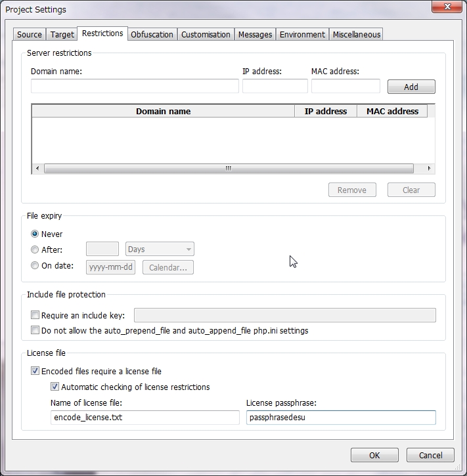The image size is (467, 476).
Task: Click the Cancel button
Action: point(430,455)
